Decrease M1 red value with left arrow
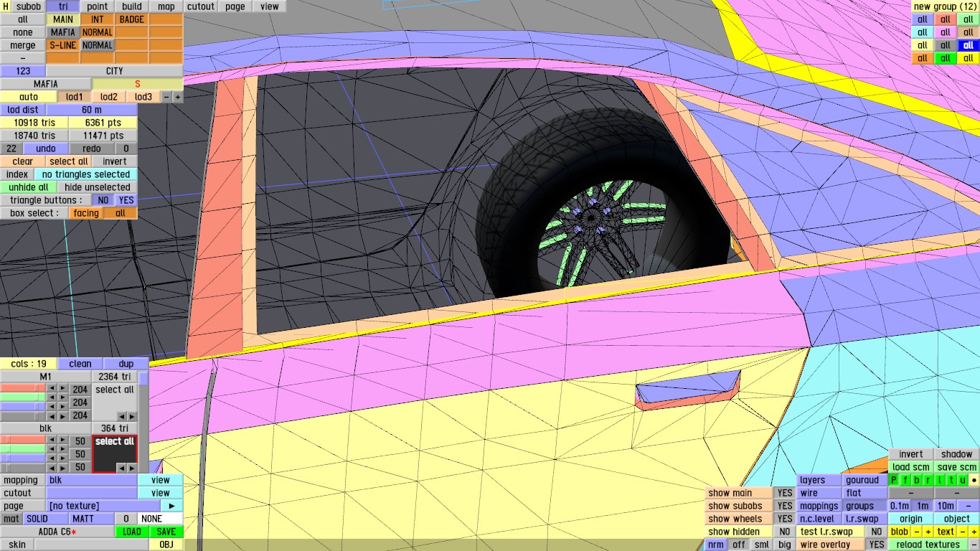The height and width of the screenshot is (551, 980). point(52,390)
